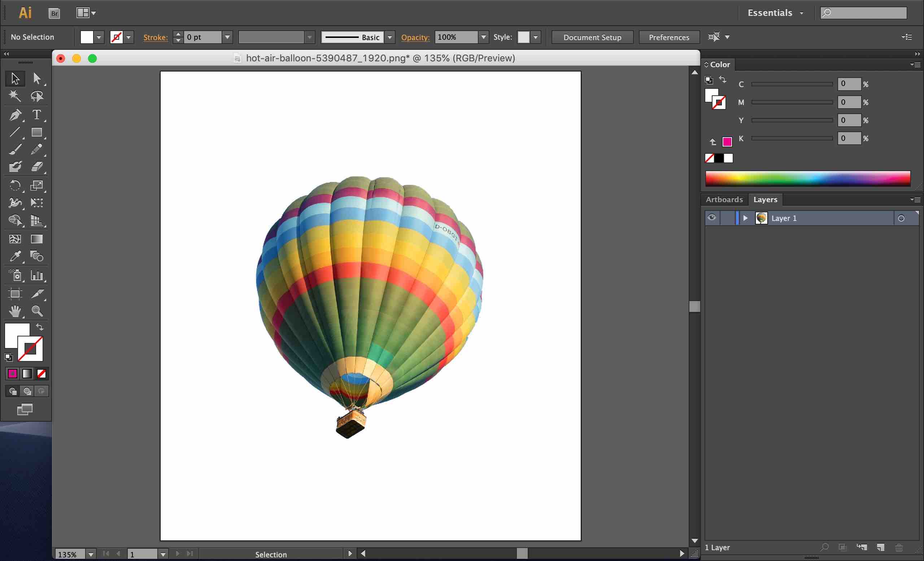Image resolution: width=924 pixels, height=561 pixels.
Task: Select the Magic Wand tool
Action: point(15,96)
